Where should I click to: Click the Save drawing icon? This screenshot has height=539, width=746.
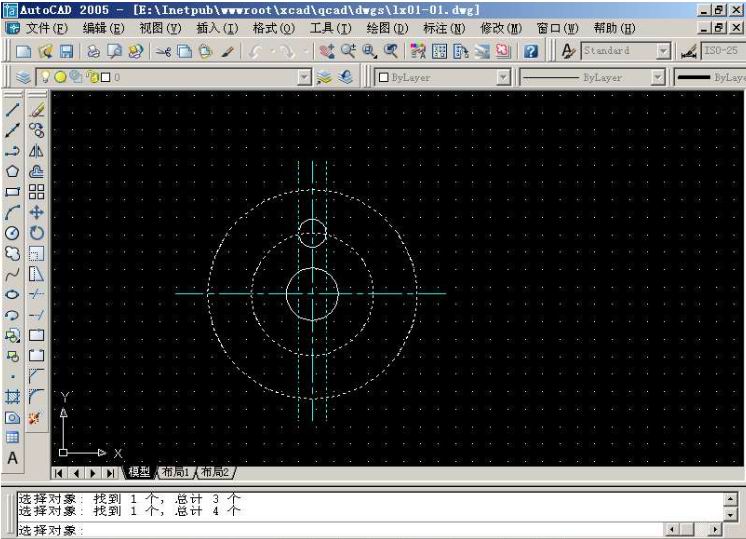coord(66,51)
